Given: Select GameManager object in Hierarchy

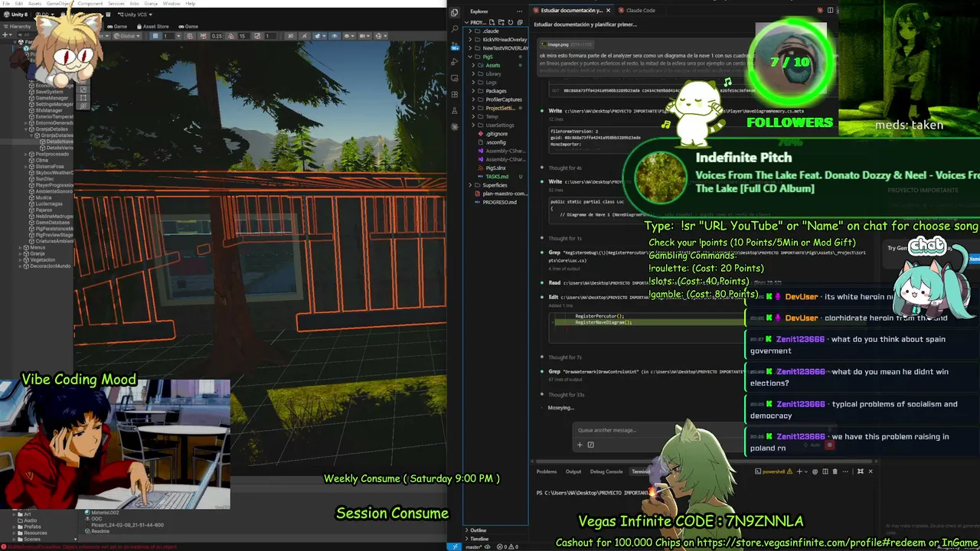Looking at the screenshot, I should tap(51, 98).
